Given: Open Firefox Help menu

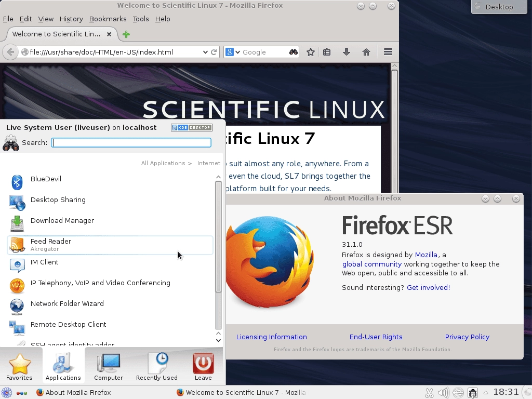Looking at the screenshot, I should [x=163, y=19].
